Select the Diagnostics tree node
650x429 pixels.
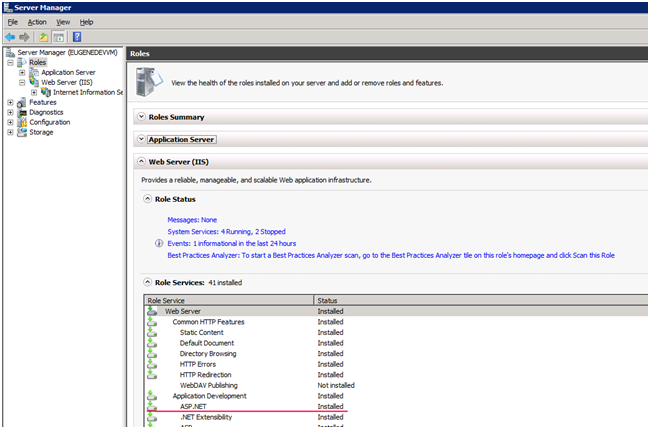(x=46, y=112)
